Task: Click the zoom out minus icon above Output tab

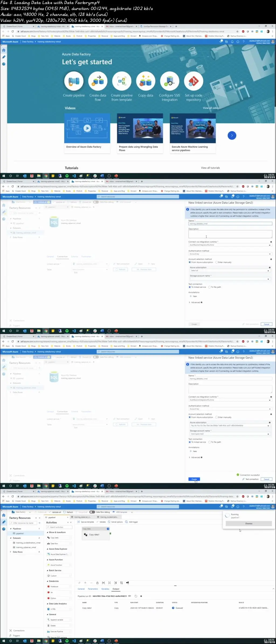Action: click(91, 583)
